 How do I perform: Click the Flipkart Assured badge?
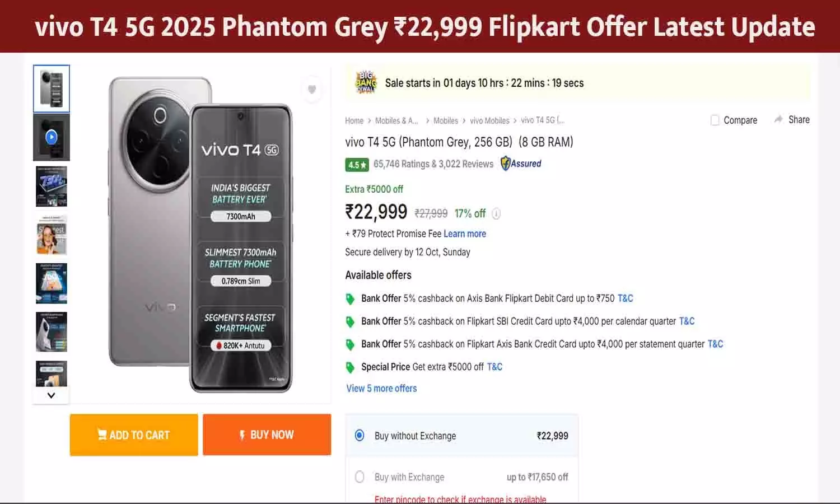[x=520, y=164]
